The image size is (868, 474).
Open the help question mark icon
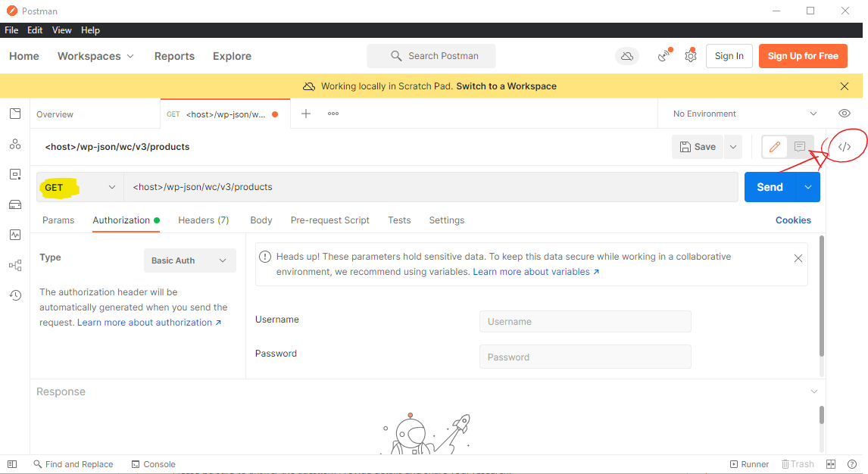[x=852, y=464]
